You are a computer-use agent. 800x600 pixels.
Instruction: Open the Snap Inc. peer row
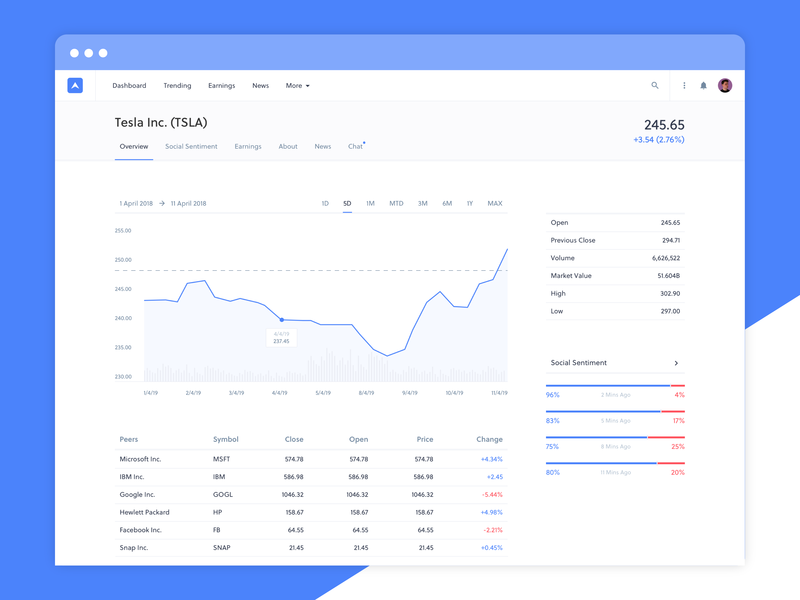(x=311, y=547)
